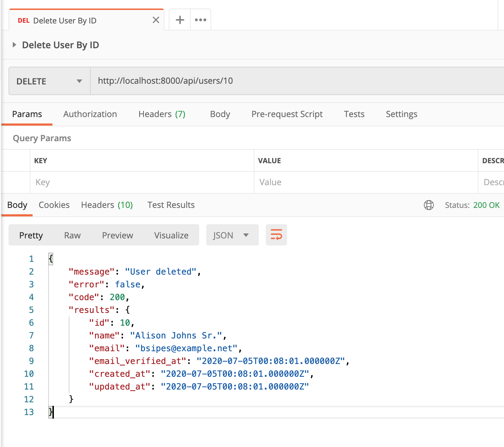Click the "bsipes@example.net" email value
Image resolution: width=504 pixels, height=447 pixels.
186,348
